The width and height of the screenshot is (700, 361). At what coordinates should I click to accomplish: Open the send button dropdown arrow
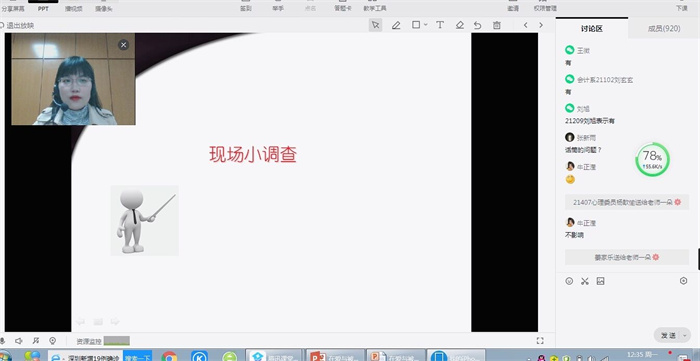click(685, 336)
